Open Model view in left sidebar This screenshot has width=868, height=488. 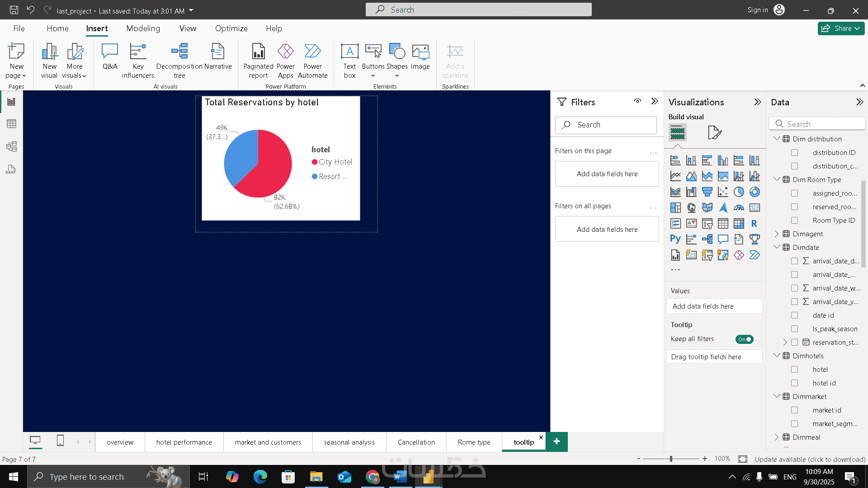(11, 146)
